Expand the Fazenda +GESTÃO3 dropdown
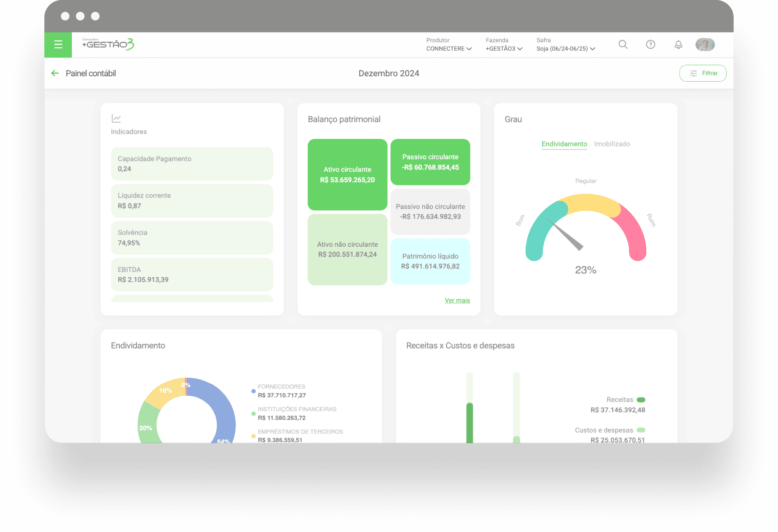778x532 pixels. click(x=504, y=48)
